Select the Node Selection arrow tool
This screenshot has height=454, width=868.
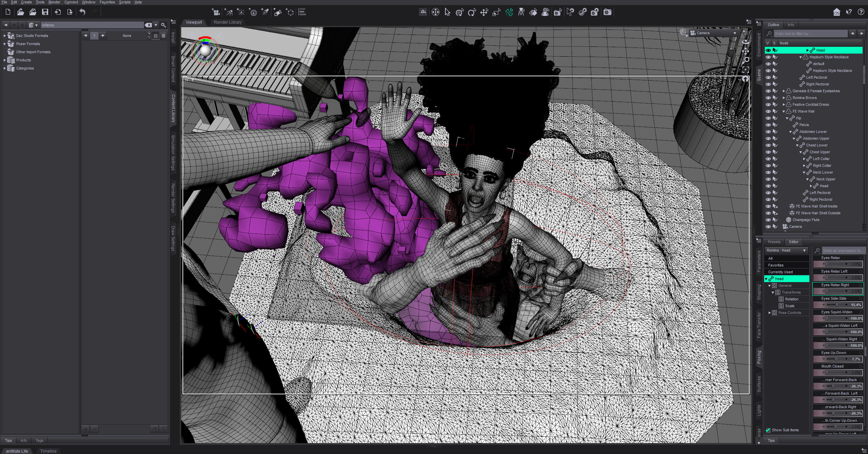(447, 12)
